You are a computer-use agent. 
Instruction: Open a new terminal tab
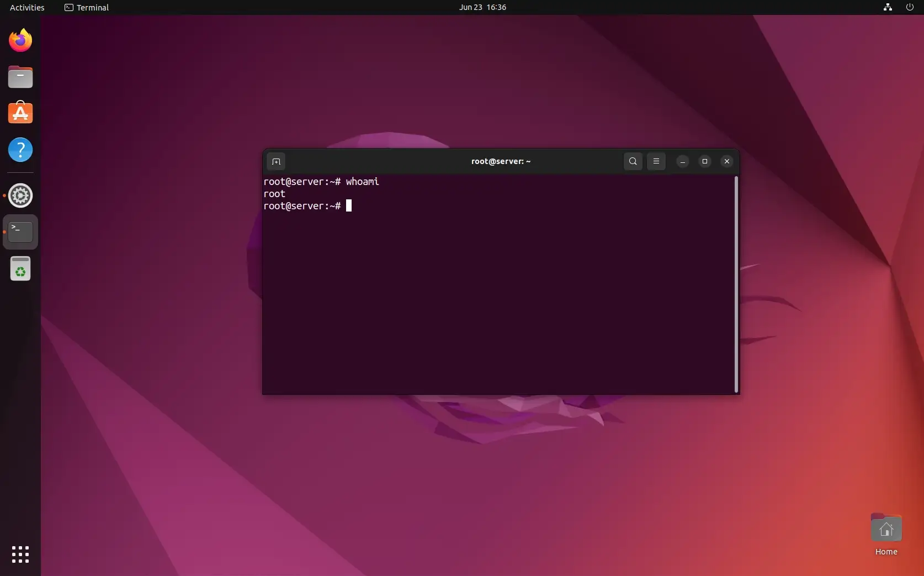pyautogui.click(x=276, y=161)
